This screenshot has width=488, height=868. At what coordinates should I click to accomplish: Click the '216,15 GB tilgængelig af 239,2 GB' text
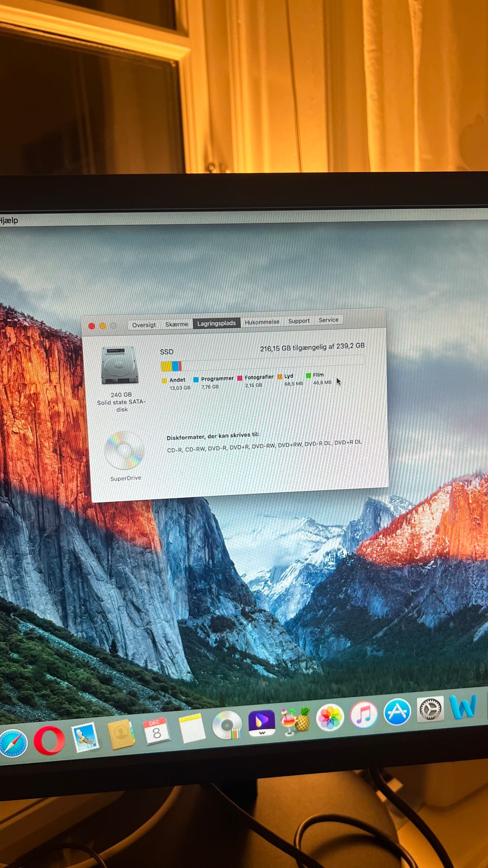pyautogui.click(x=312, y=347)
